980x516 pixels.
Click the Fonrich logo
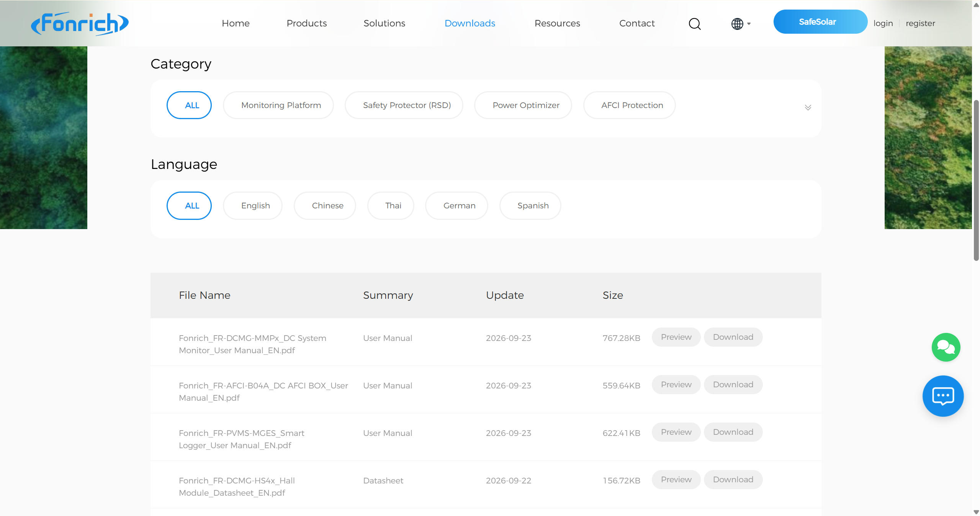tap(80, 23)
